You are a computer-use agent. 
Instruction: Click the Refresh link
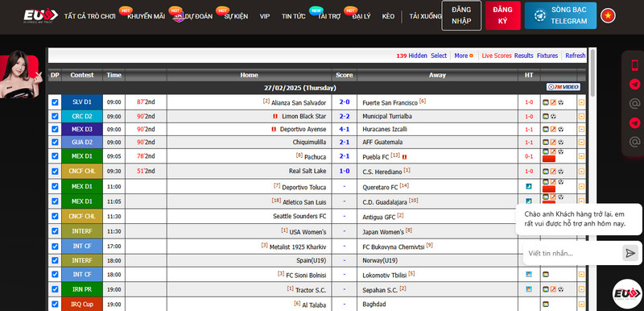pos(576,56)
